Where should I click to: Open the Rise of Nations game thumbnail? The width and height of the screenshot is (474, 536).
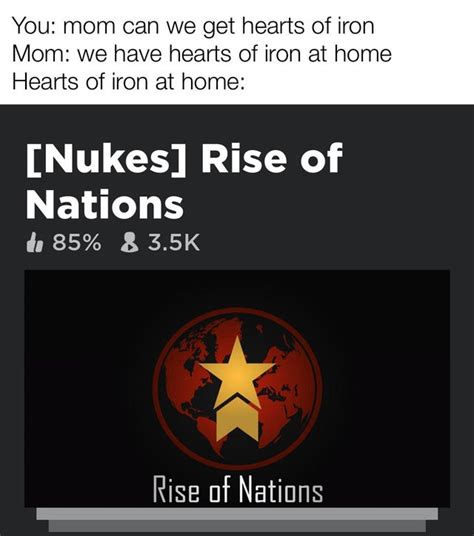coord(237,388)
